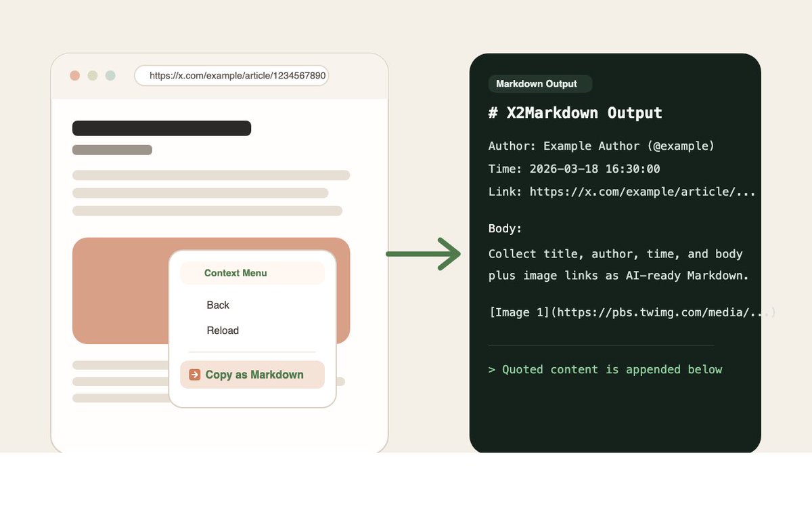Viewport: 812px width, 508px height.
Task: Click the '# X2Markdown Output' heading
Action: (575, 112)
